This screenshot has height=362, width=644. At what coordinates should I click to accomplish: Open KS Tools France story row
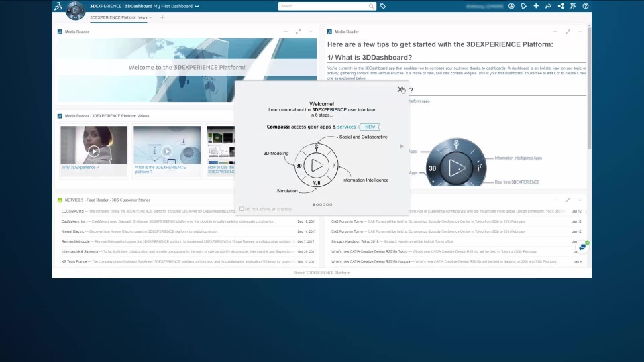189,262
